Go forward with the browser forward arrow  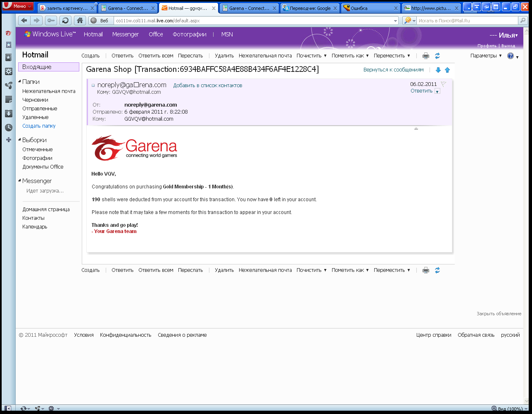[x=37, y=21]
